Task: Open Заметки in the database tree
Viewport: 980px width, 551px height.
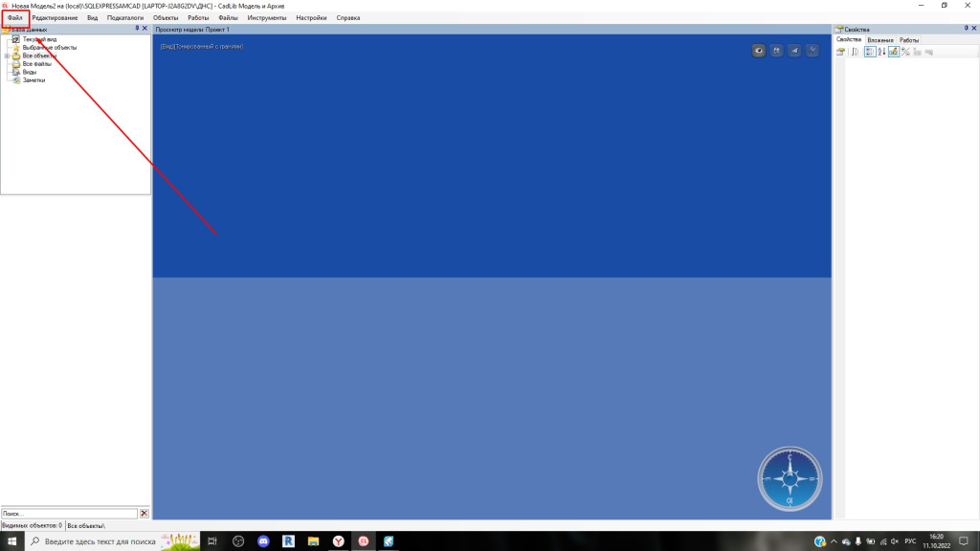Action: [x=33, y=80]
